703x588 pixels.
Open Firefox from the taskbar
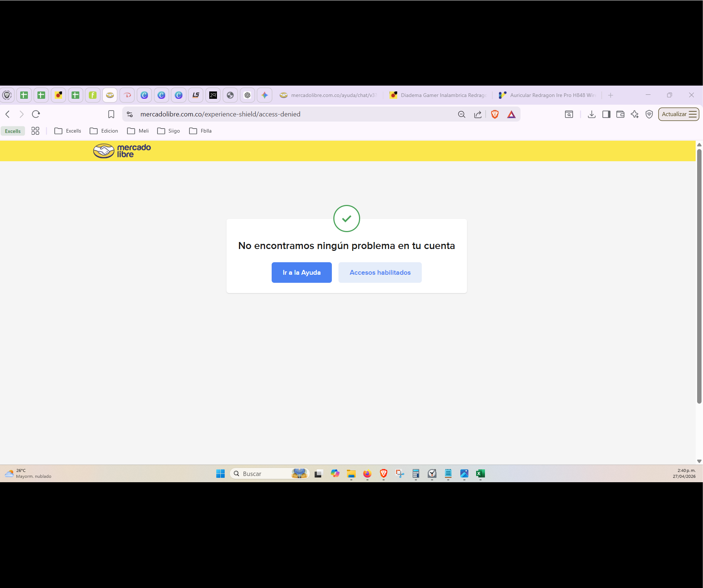(367, 474)
